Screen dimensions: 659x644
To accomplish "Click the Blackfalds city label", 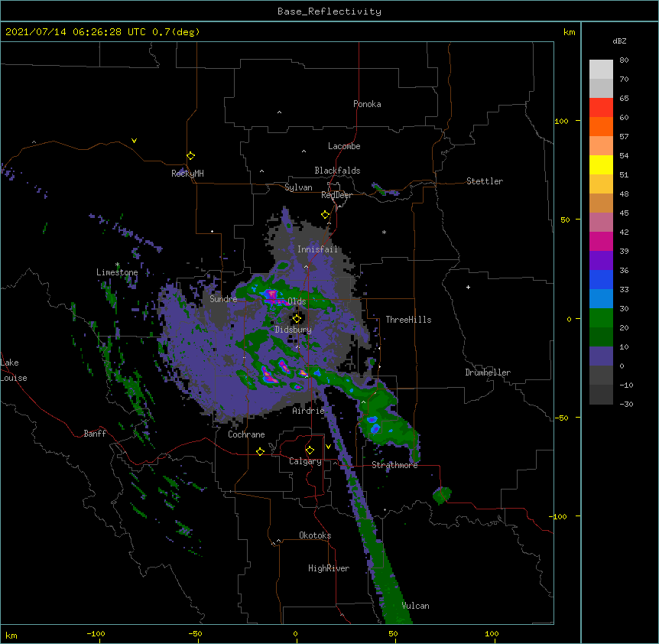I will pyautogui.click(x=337, y=171).
